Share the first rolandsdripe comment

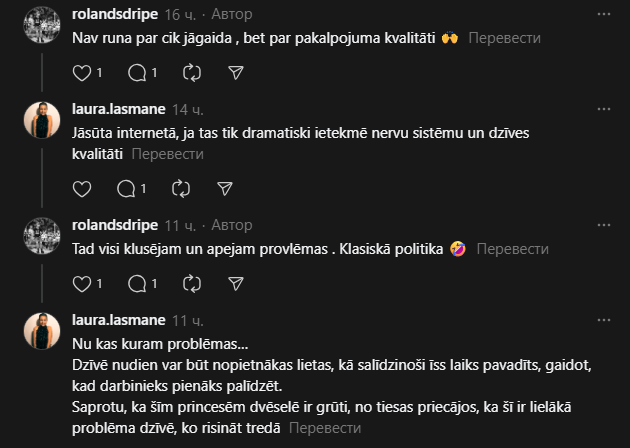pyautogui.click(x=237, y=72)
